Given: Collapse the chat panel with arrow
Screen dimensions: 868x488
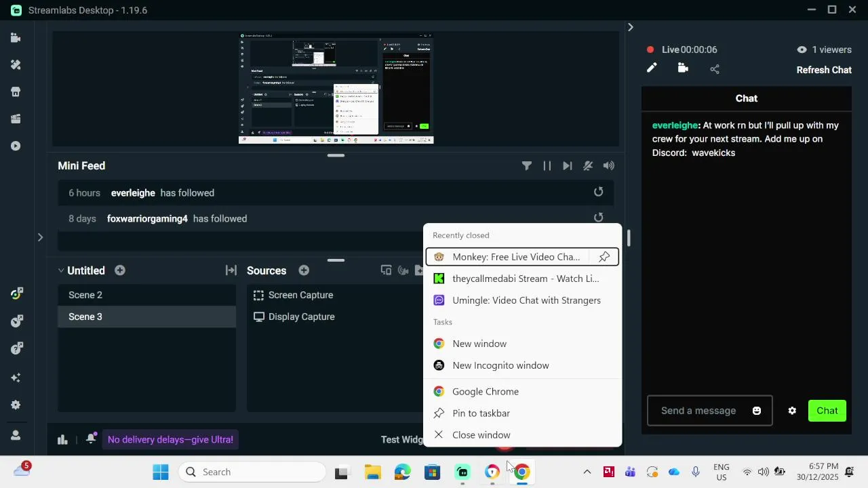Looking at the screenshot, I should pyautogui.click(x=631, y=27).
